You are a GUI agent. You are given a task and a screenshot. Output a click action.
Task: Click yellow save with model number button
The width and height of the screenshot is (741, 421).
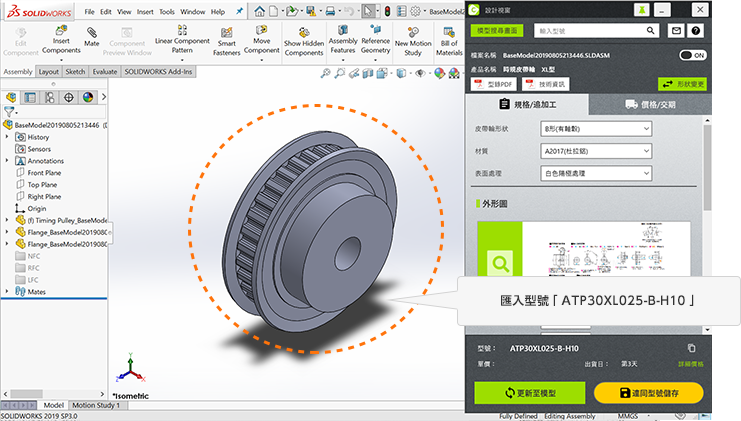click(648, 393)
